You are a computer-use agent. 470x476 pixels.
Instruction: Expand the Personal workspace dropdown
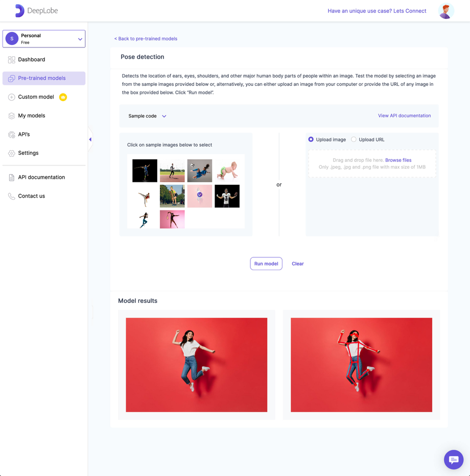click(80, 38)
